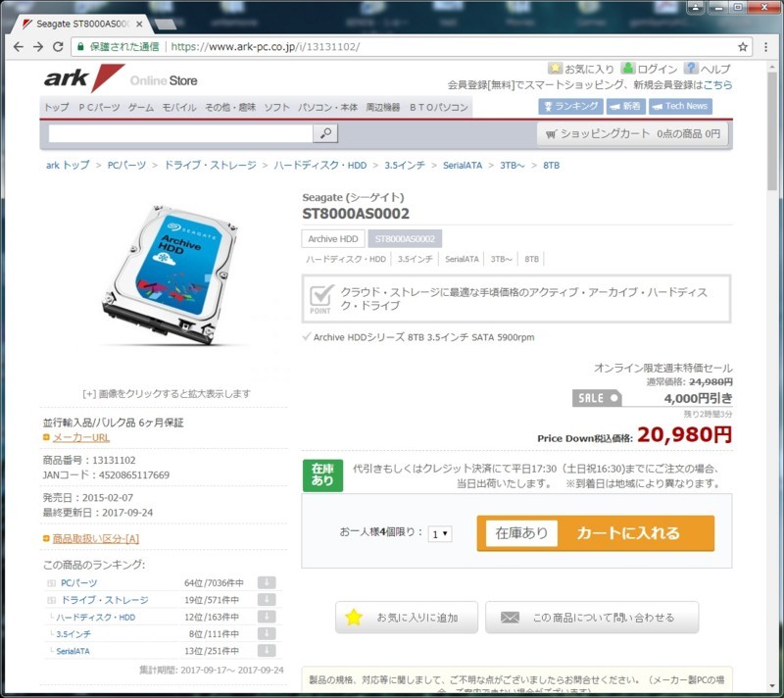Expand the ドライブ・ストレージ ranking tree item
This screenshot has height=698, width=784.
51,600
